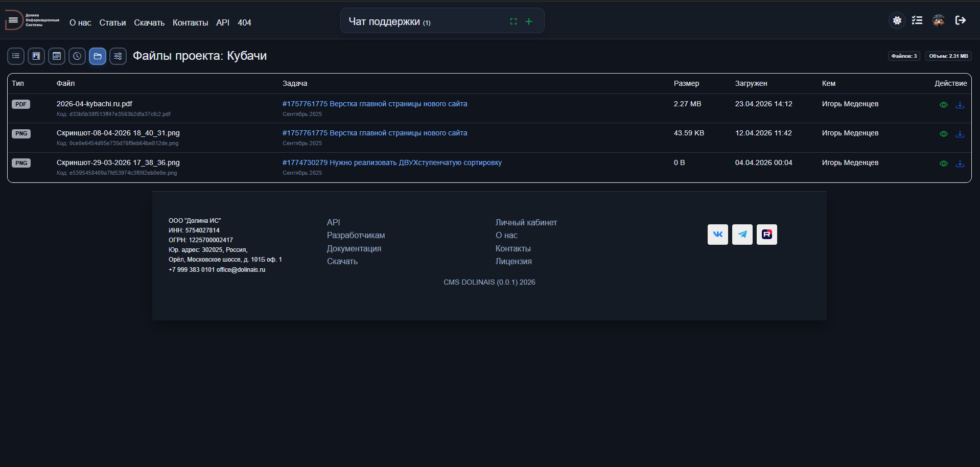This screenshot has width=980, height=467.
Task: Open Скачать link in the footer
Action: click(x=342, y=261)
